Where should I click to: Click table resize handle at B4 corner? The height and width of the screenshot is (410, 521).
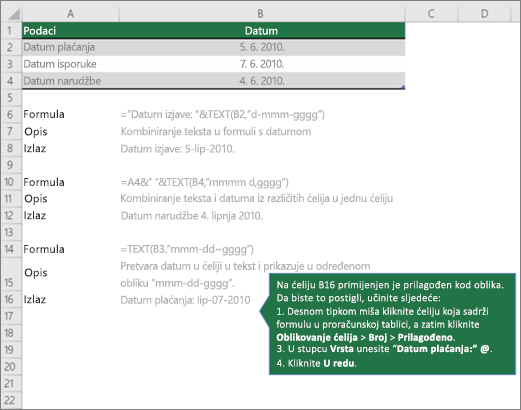tap(403, 88)
